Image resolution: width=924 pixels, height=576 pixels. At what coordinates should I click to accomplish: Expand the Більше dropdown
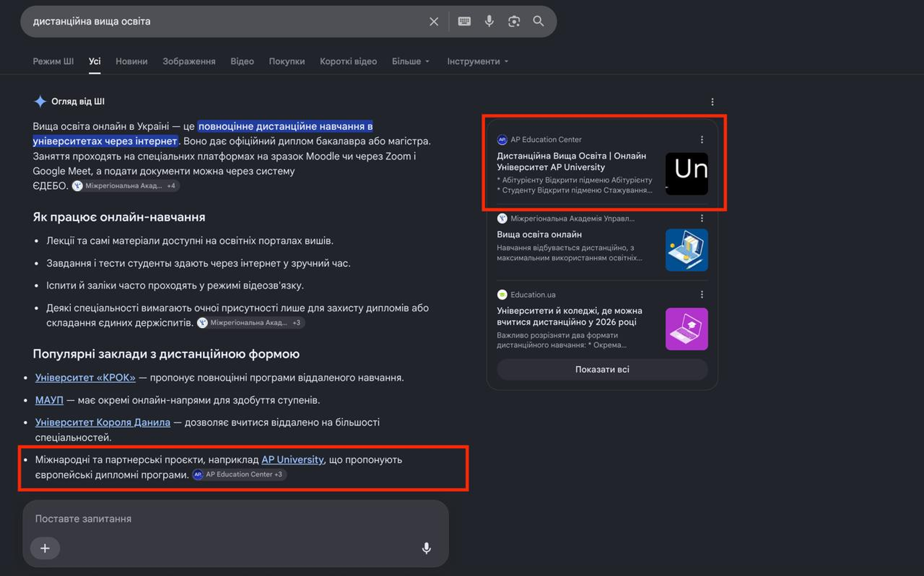click(x=411, y=62)
